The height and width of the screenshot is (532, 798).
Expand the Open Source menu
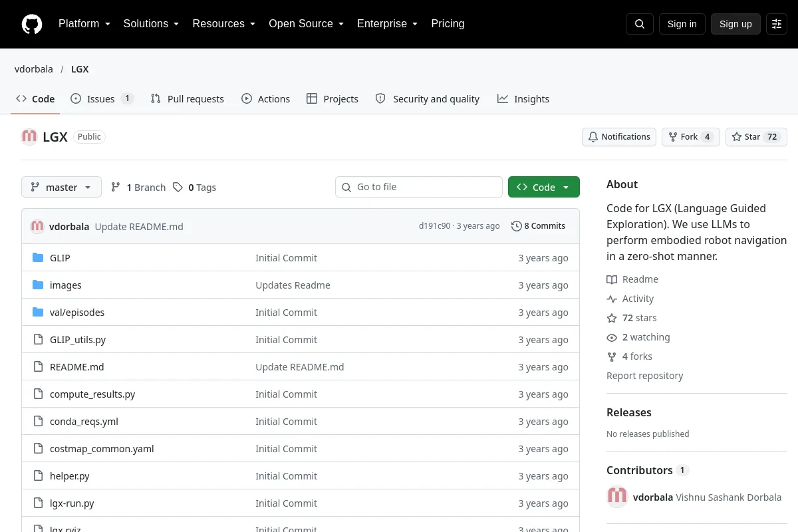coord(306,24)
